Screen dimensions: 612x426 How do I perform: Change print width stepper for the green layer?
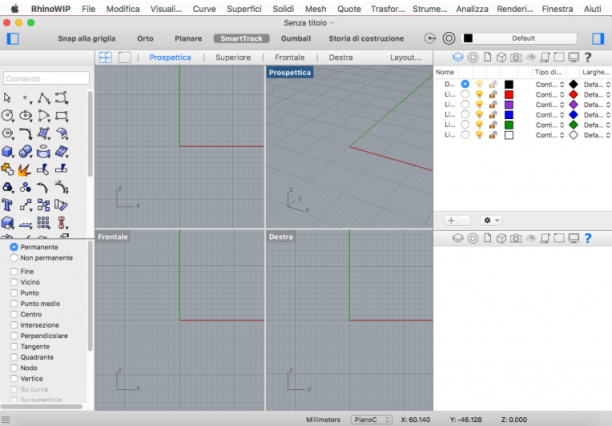coord(608,125)
